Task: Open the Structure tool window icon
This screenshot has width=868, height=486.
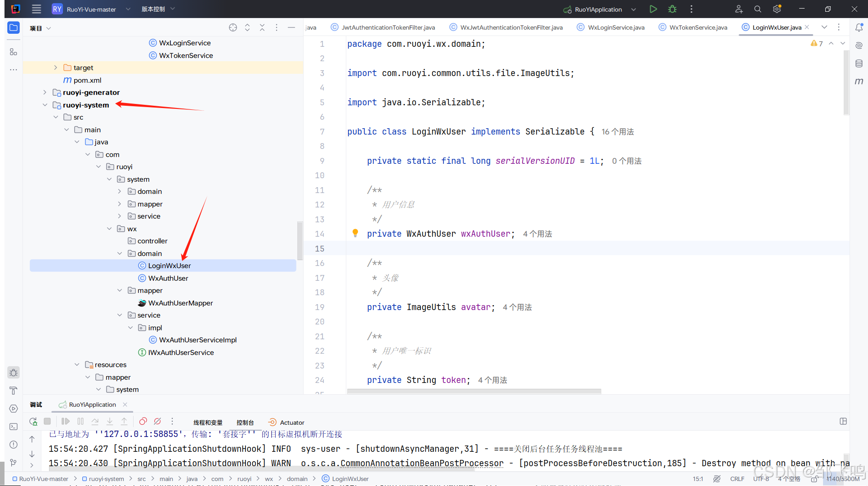Action: click(x=13, y=52)
